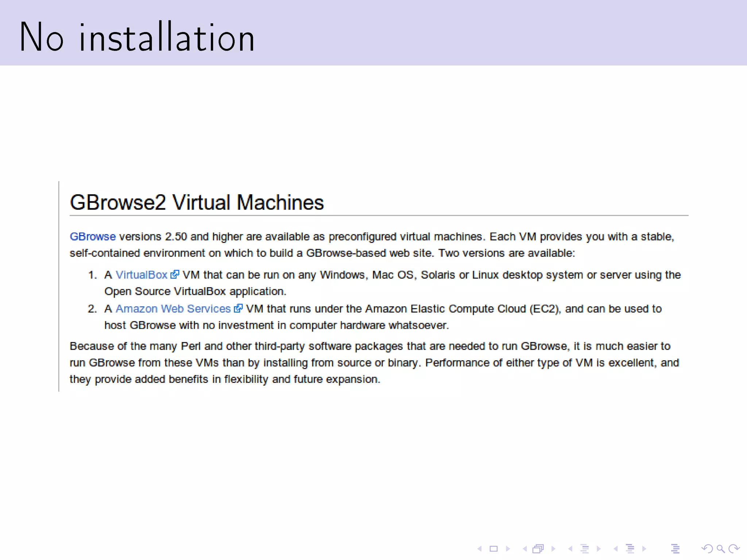Click external-link icon next to VirtualBox
This screenshot has height=560, width=747.
point(175,275)
